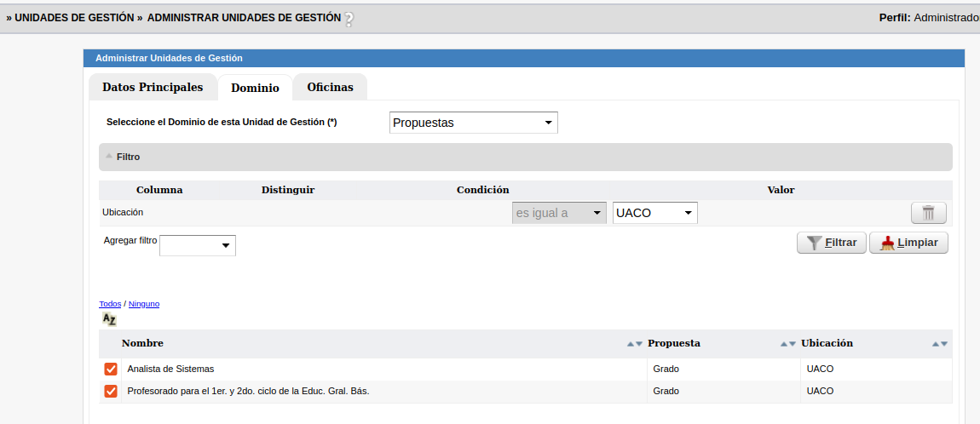This screenshot has height=424, width=980.
Task: Switch to Datos Principales tab
Action: tap(153, 87)
